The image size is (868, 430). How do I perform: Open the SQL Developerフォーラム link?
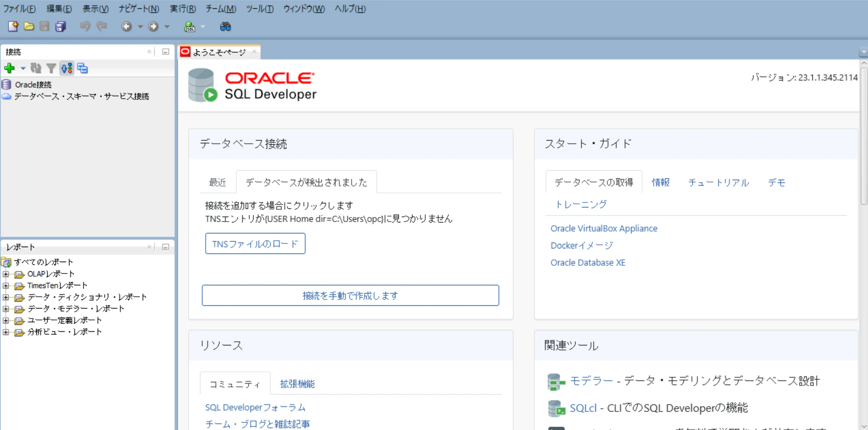(x=255, y=407)
